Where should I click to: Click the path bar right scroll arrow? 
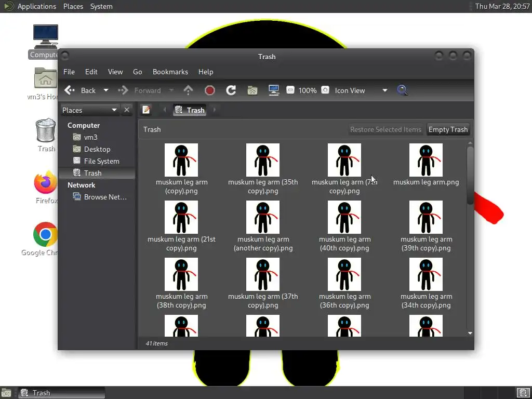[215, 110]
